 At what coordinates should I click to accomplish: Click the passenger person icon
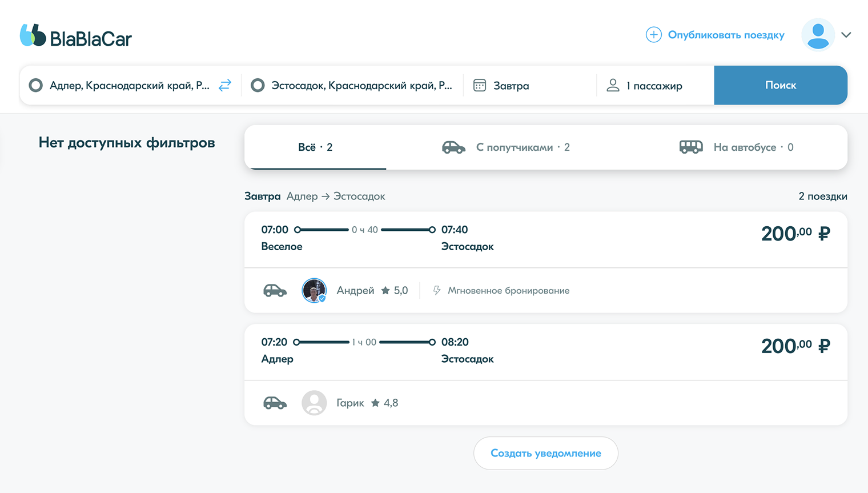pyautogui.click(x=613, y=86)
